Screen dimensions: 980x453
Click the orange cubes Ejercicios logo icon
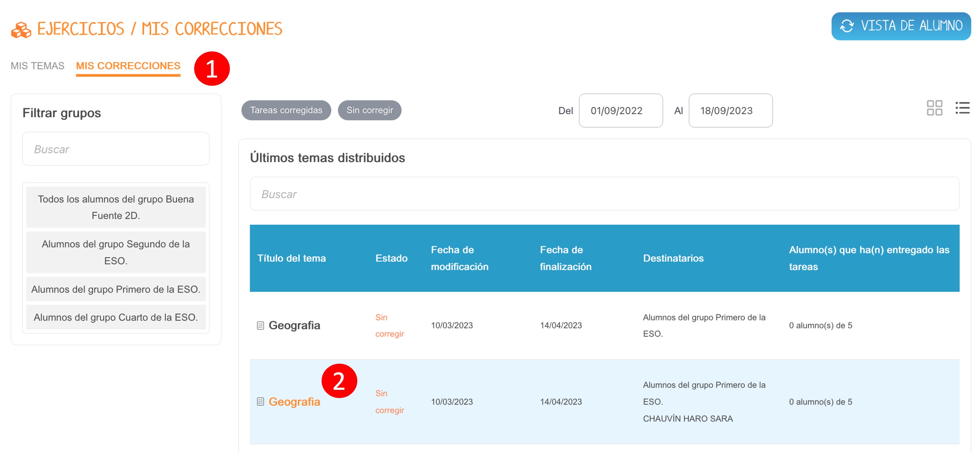tap(21, 30)
